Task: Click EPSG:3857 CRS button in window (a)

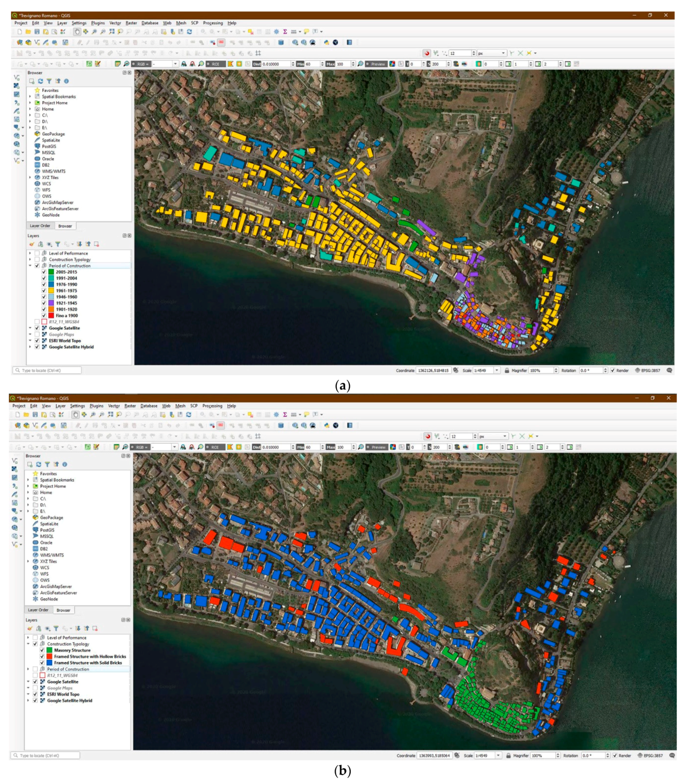Action: tap(647, 371)
